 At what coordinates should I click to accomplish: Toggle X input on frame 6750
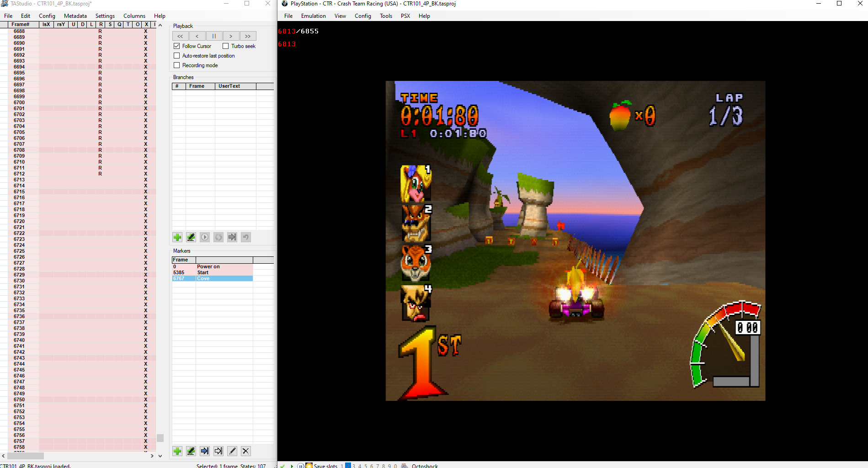tap(146, 399)
